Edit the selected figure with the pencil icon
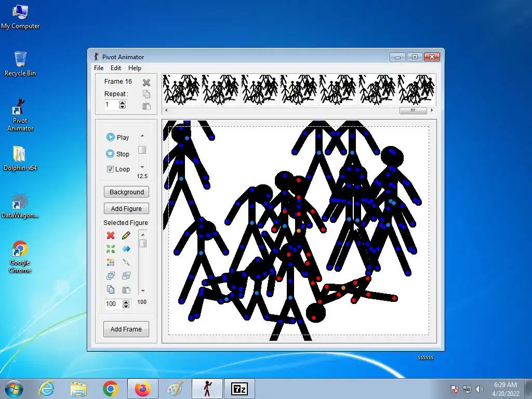Screen dimensions: 532x399 126,235
